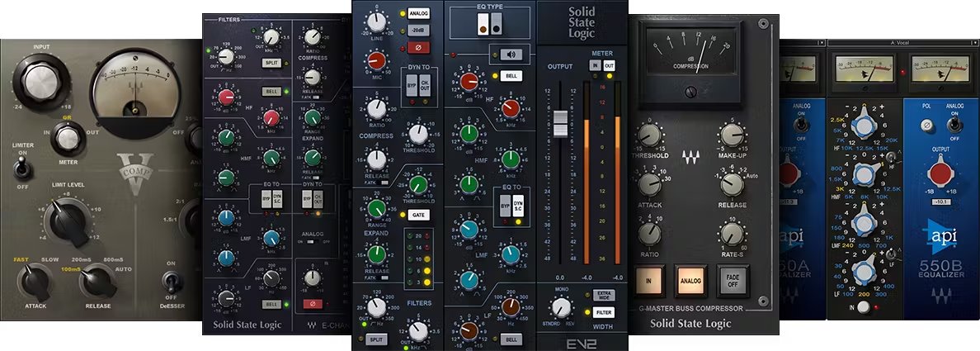Click the Width knob on the EV2 strip
980x351 pixels.
563,308
